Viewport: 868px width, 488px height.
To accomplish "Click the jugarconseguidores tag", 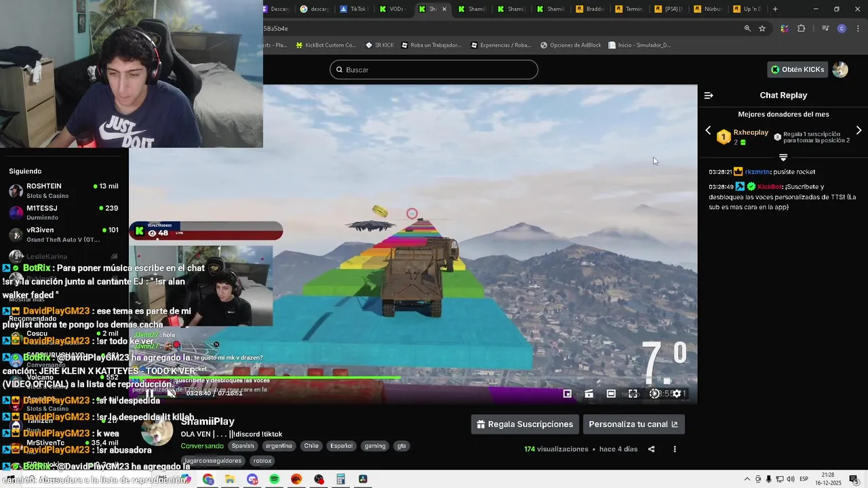I will (213, 461).
